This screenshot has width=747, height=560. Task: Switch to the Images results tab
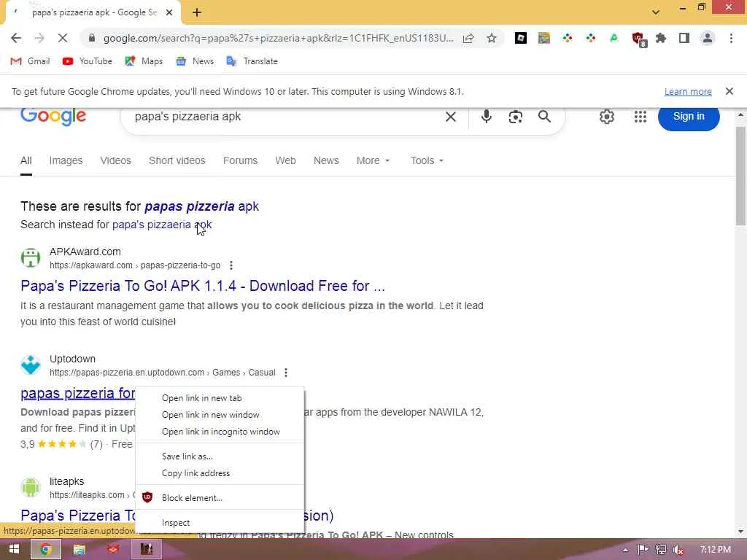[66, 161]
